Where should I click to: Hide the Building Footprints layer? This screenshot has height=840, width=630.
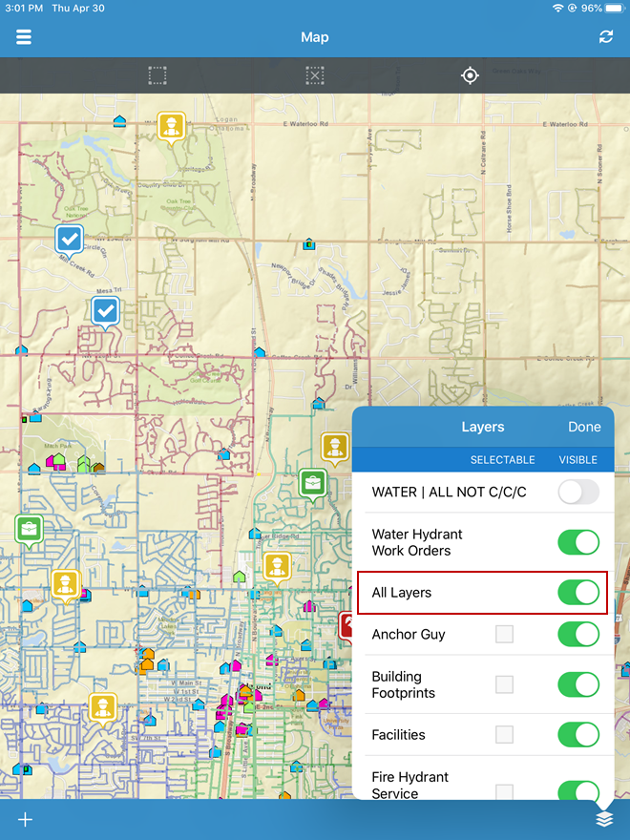[x=578, y=684]
